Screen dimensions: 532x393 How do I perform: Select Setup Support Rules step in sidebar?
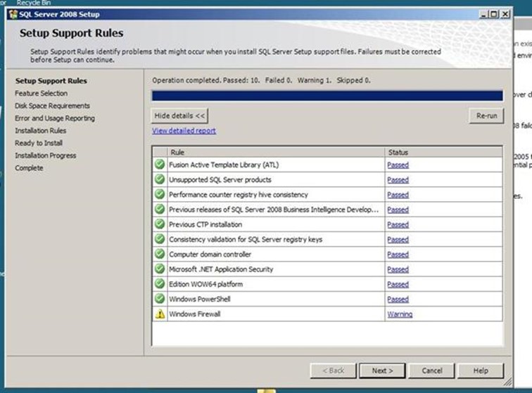pyautogui.click(x=51, y=81)
